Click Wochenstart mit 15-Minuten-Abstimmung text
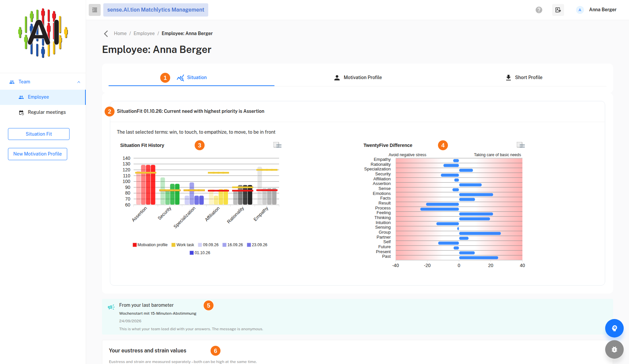This screenshot has width=629, height=364. point(158,313)
